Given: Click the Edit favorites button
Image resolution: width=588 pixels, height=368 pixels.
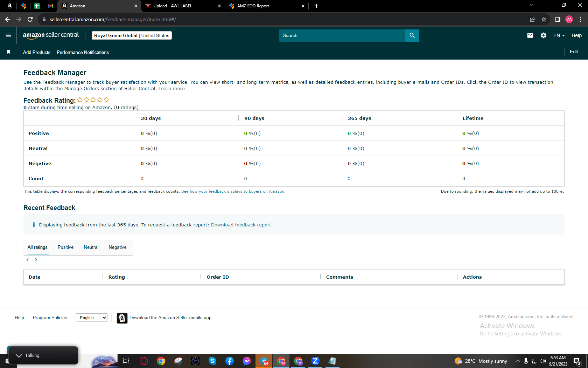Looking at the screenshot, I should coord(574,52).
